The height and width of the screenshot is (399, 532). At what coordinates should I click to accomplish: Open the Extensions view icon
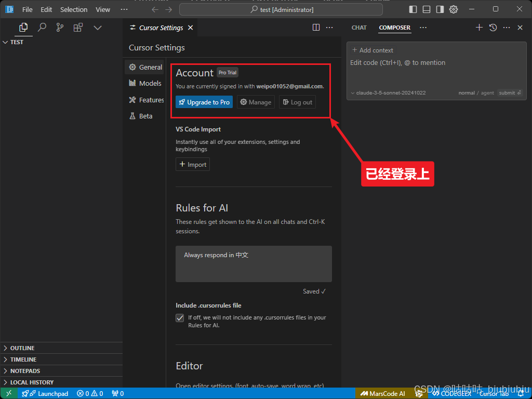[x=78, y=28]
